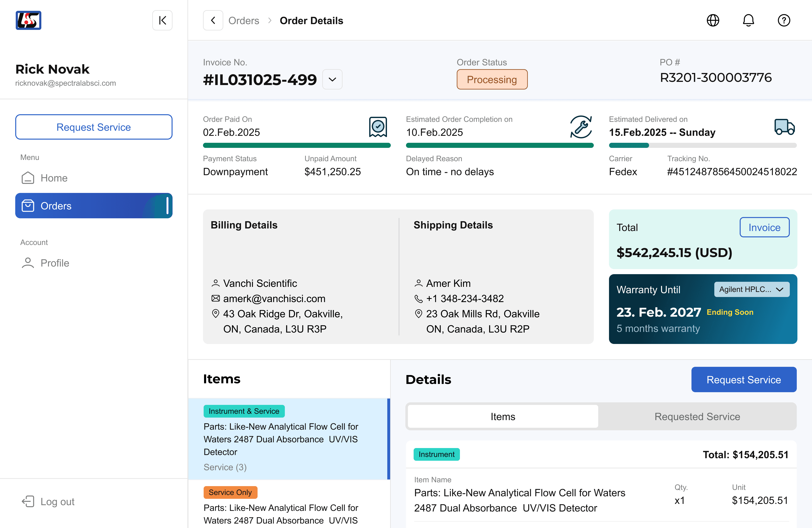Click the estimated delivery progress bar
This screenshot has width=812, height=528.
click(702, 145)
